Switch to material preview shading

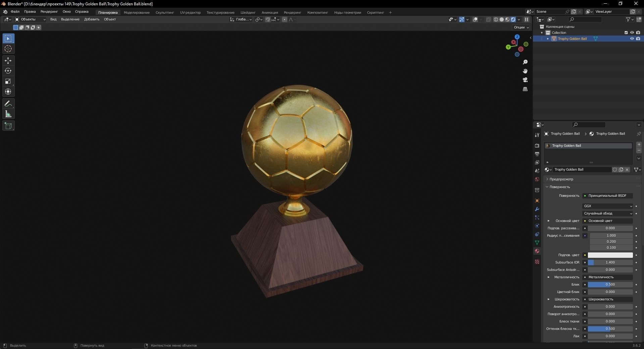pyautogui.click(x=507, y=19)
